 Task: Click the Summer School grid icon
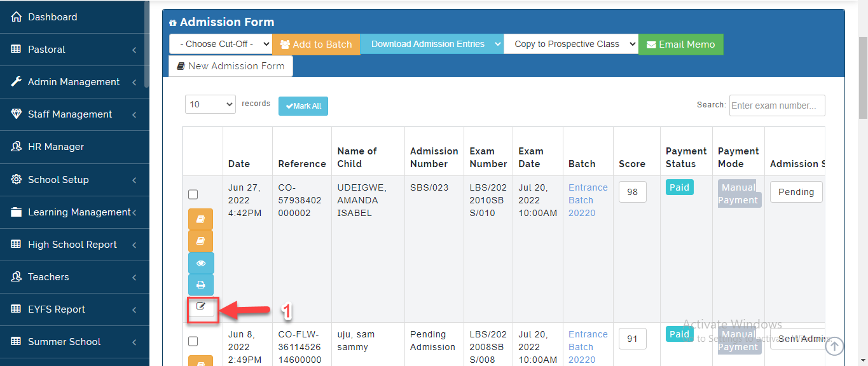(x=17, y=342)
